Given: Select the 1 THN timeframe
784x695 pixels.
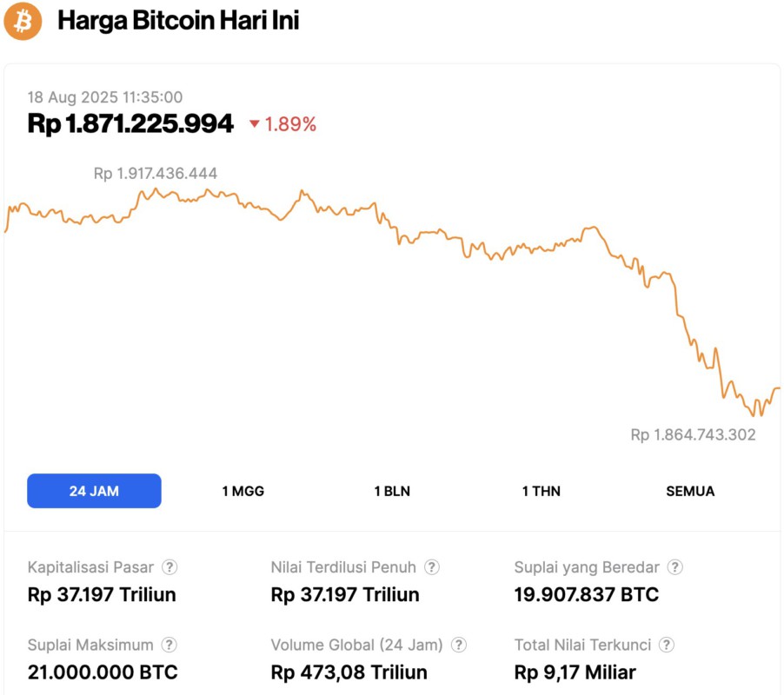Looking at the screenshot, I should coord(541,491).
